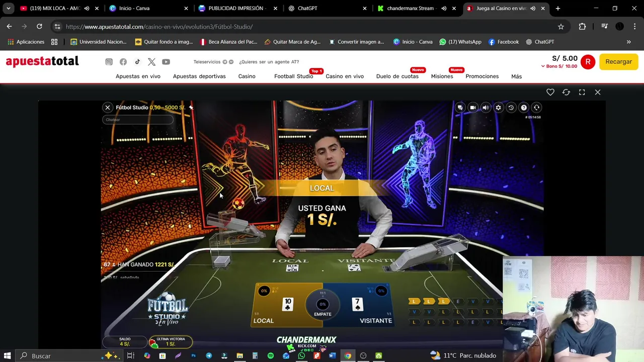Click '¿Quieres ser un agente AT?' link
Image resolution: width=644 pixels, height=362 pixels.
pyautogui.click(x=269, y=62)
